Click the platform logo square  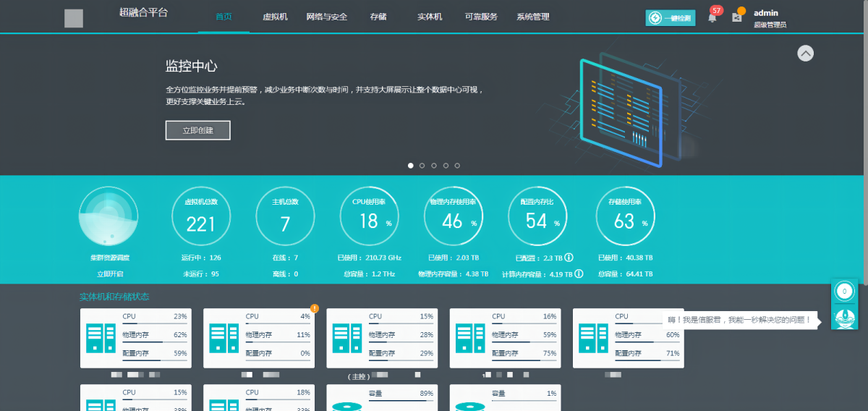coord(74,19)
